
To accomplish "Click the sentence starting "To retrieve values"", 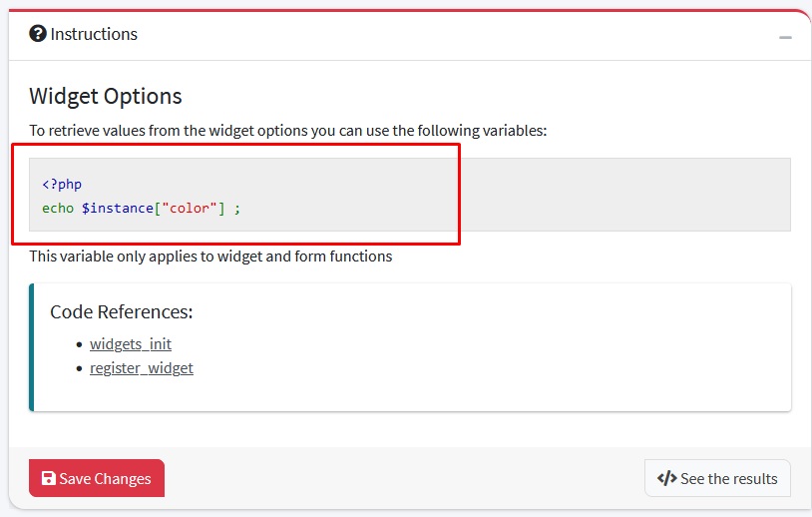I will pyautogui.click(x=287, y=130).
